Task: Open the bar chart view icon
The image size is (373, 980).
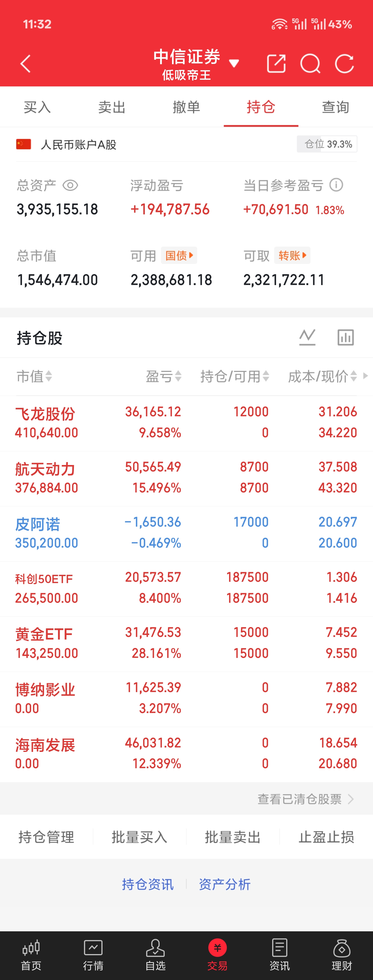Action: click(346, 337)
